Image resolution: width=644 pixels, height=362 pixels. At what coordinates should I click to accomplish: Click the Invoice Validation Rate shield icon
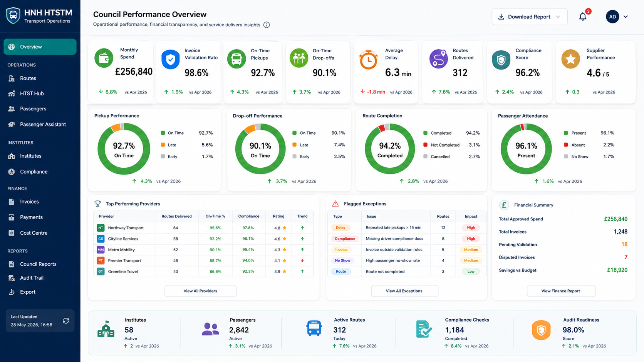coord(170,60)
